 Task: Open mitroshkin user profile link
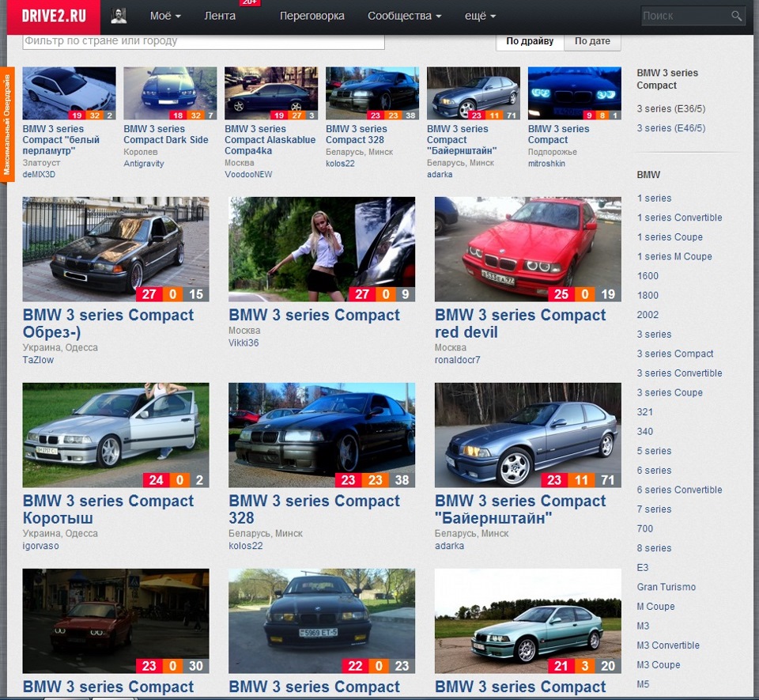(x=546, y=164)
